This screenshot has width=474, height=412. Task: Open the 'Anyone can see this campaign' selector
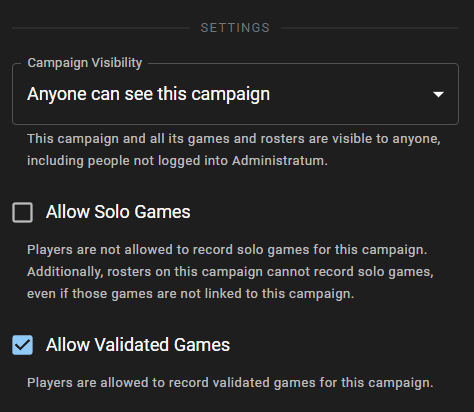click(x=235, y=94)
